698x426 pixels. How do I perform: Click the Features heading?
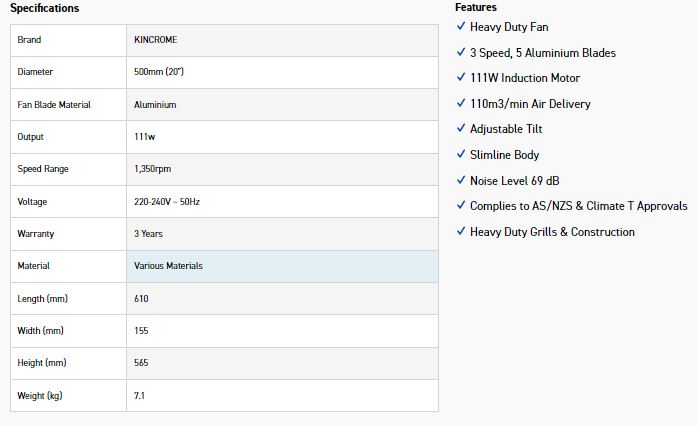[x=476, y=7]
